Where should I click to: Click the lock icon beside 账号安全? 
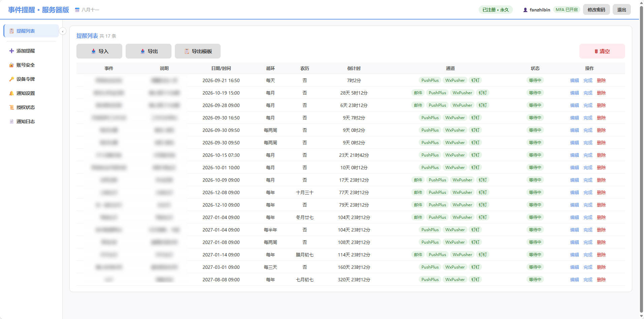(x=11, y=65)
